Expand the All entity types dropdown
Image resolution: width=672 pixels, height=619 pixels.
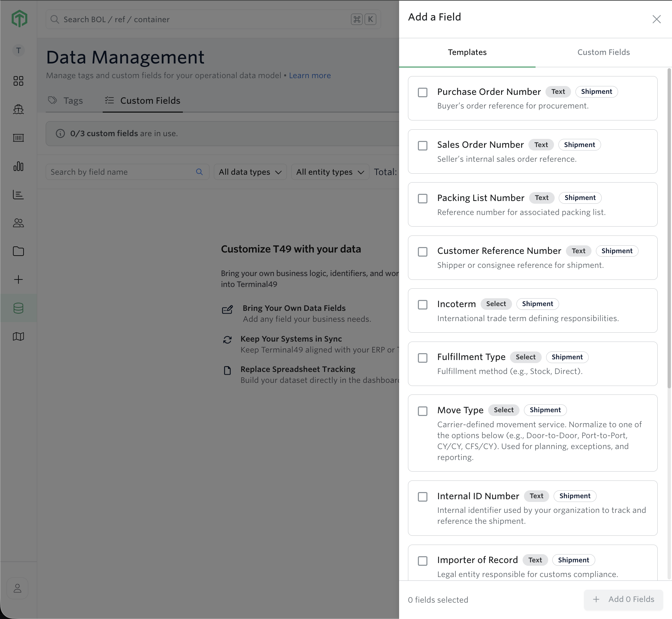[x=330, y=172]
